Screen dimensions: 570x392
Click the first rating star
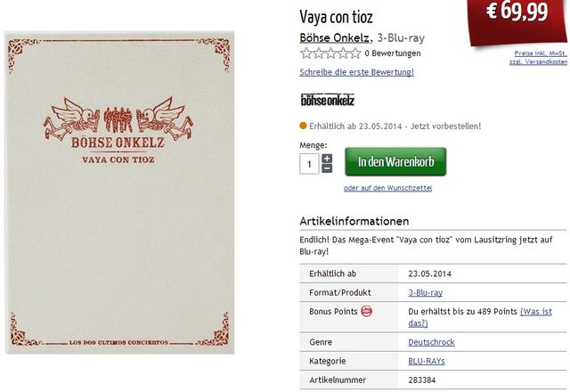pos(305,53)
